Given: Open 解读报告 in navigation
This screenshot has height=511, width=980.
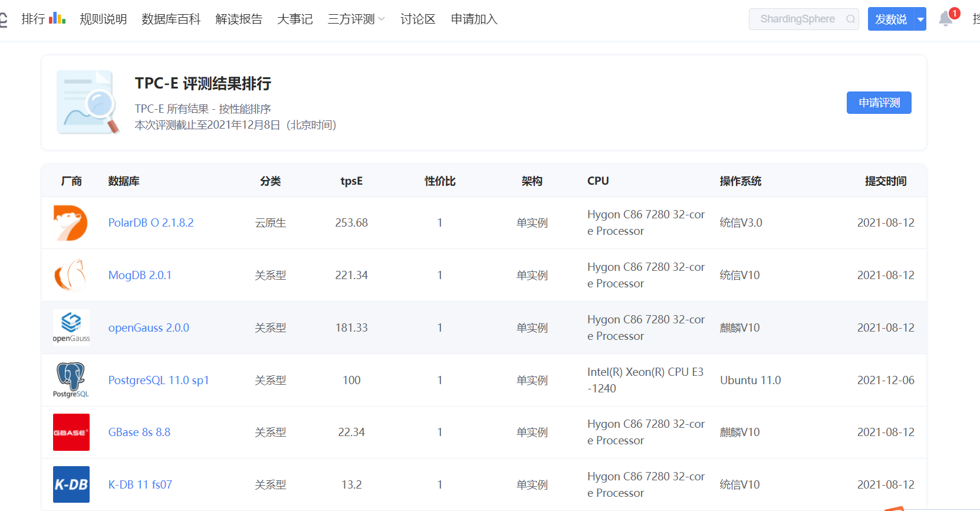Looking at the screenshot, I should (239, 19).
